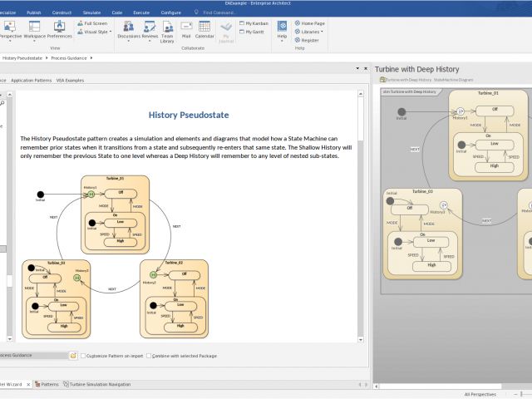Expand the Visual Style dropdown
Screen dimensions: 532x399
pos(96,32)
